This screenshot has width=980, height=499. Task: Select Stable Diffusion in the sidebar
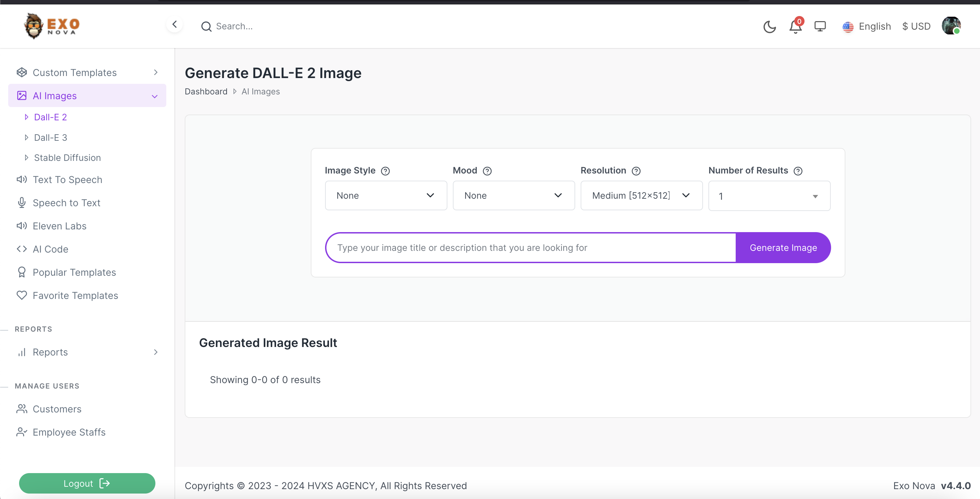tap(67, 157)
